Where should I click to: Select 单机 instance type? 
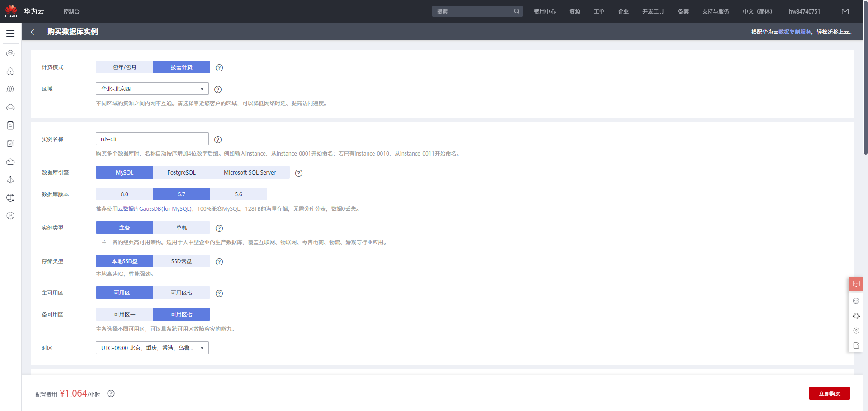pyautogui.click(x=181, y=227)
